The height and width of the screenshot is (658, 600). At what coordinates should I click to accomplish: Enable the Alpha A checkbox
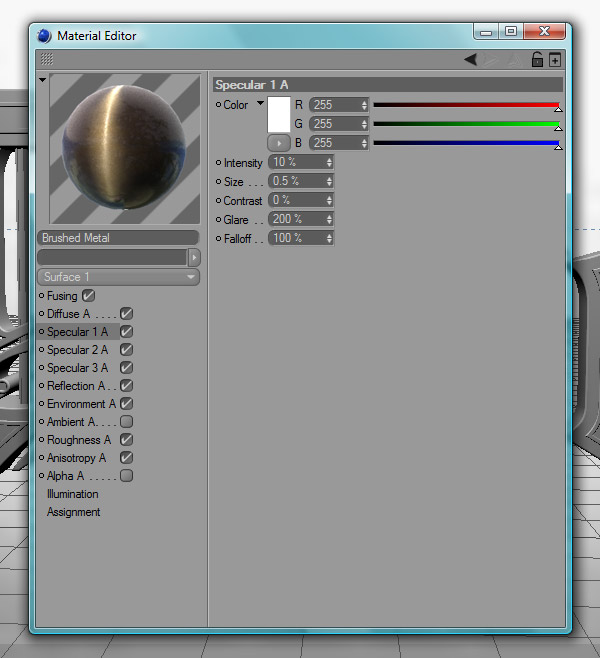[126, 475]
